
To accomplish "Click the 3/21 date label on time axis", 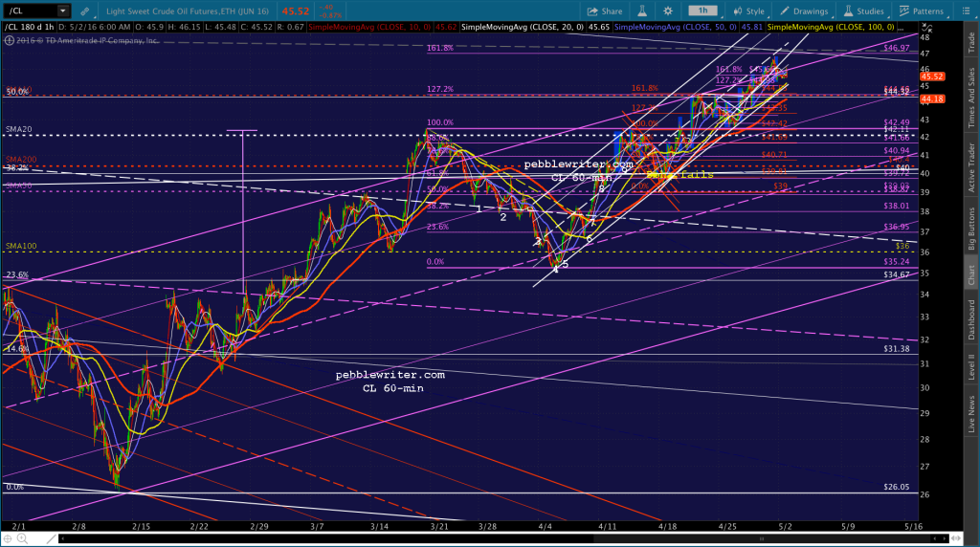I will click(439, 527).
